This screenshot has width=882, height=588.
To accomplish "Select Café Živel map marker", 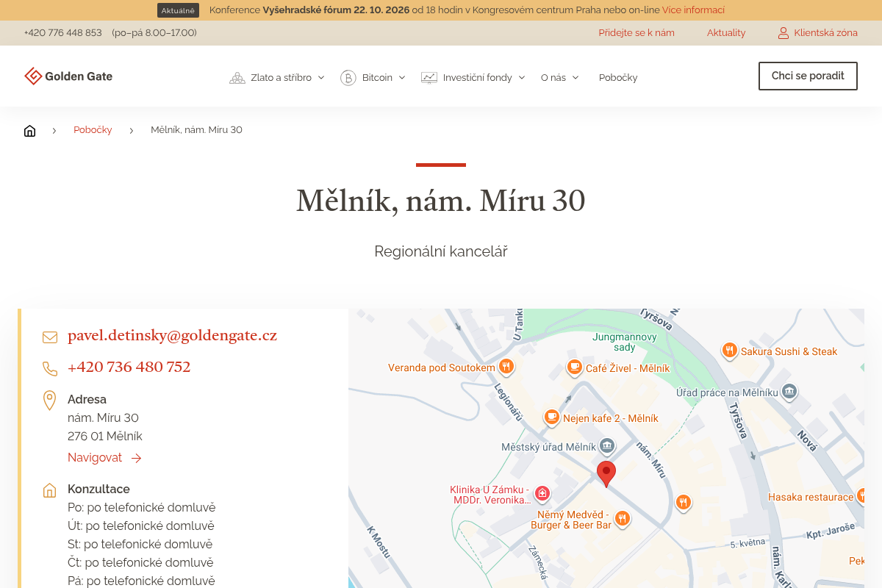I will coord(575,367).
